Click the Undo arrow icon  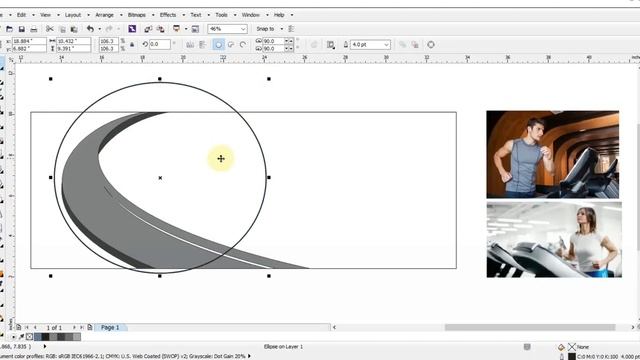(90, 29)
